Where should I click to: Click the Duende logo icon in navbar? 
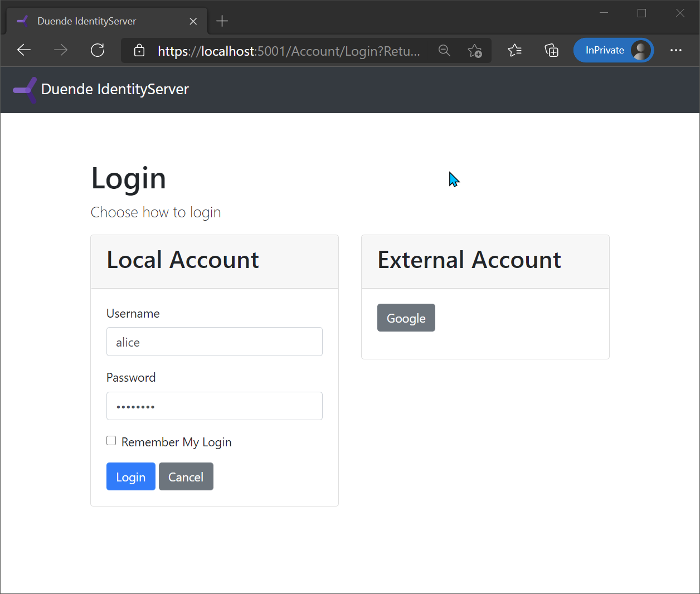25,90
